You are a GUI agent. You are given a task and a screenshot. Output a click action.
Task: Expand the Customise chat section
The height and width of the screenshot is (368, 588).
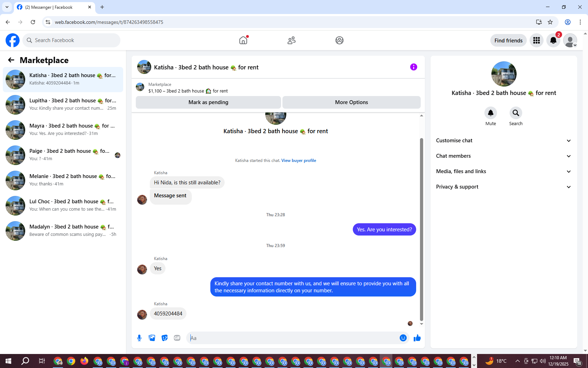pos(504,141)
